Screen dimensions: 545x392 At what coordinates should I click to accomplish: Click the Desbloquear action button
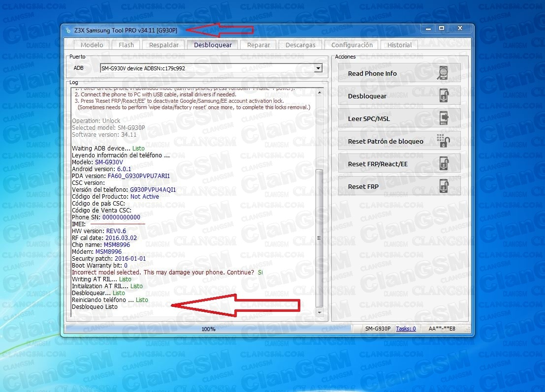point(399,96)
